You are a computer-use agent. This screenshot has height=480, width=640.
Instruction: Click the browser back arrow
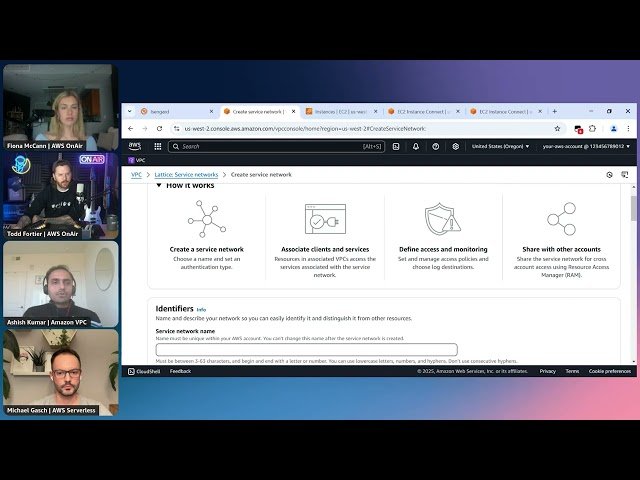click(x=131, y=129)
